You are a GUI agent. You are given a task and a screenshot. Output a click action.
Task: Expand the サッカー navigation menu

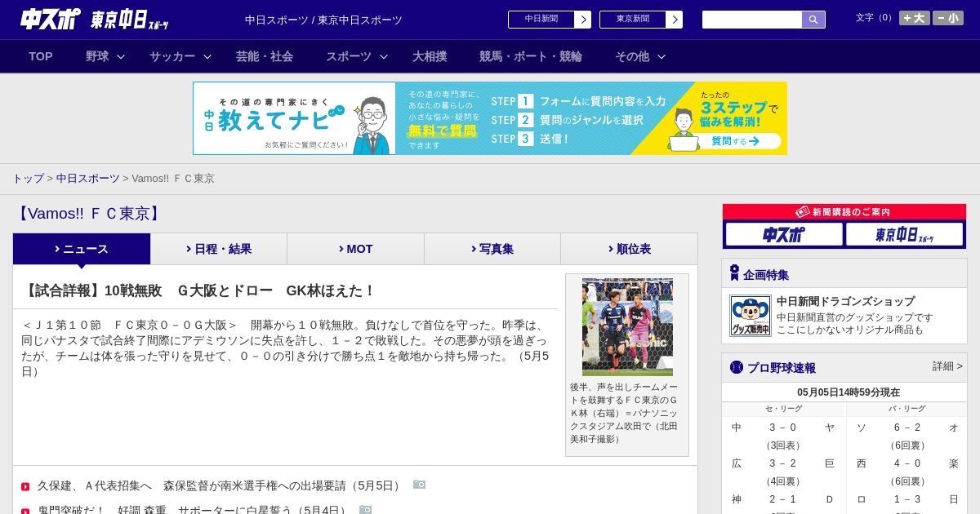pos(180,56)
